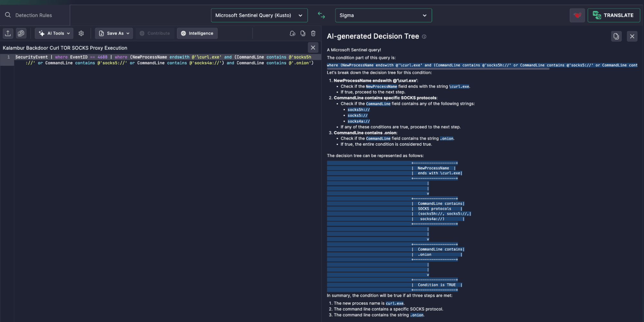Click the 'SOCKS protocols' diagram box text

pyautogui.click(x=434, y=209)
